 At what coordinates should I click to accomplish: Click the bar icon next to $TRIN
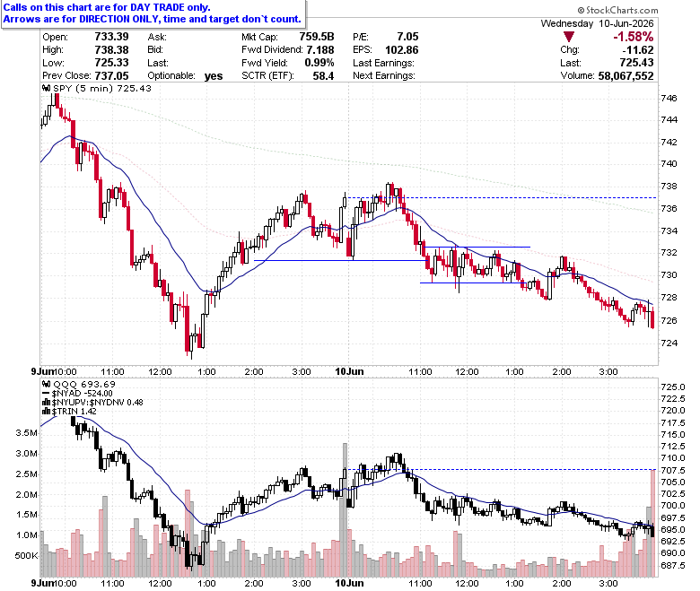tap(47, 412)
